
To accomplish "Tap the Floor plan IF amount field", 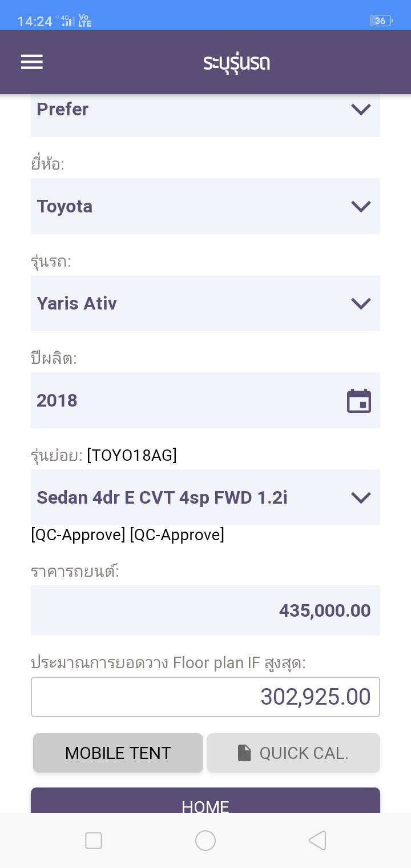I will (x=205, y=697).
